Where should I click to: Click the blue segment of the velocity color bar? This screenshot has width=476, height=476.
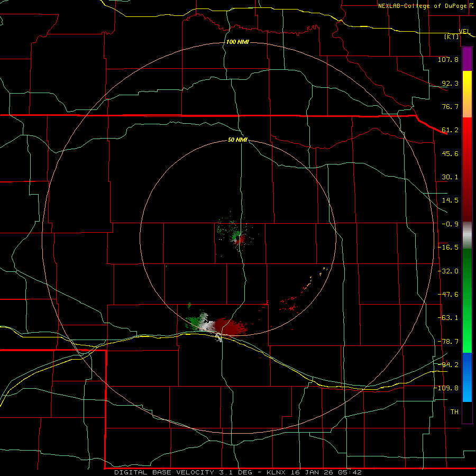467,377
